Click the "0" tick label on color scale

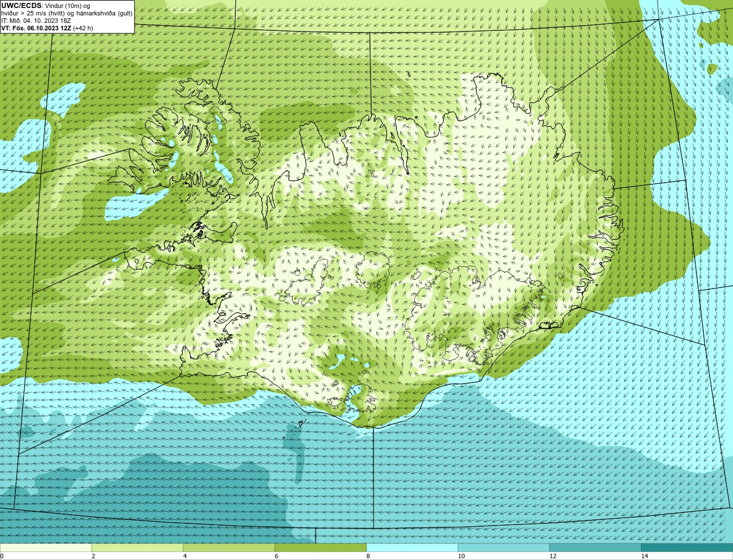click(x=2, y=556)
